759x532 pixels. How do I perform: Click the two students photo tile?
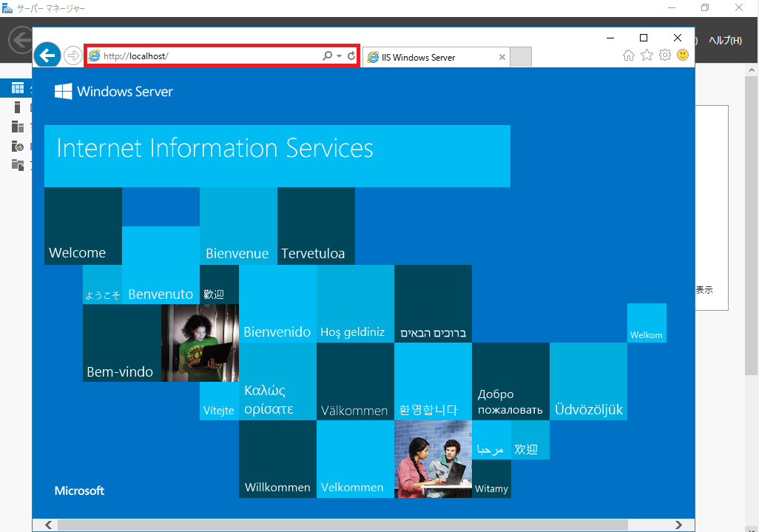434,459
